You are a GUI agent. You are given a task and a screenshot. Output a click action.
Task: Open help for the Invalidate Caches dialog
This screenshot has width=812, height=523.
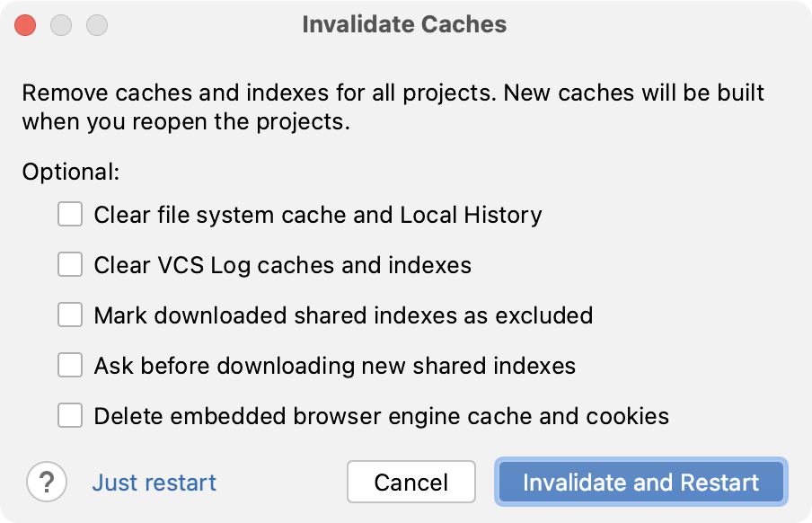tap(47, 482)
